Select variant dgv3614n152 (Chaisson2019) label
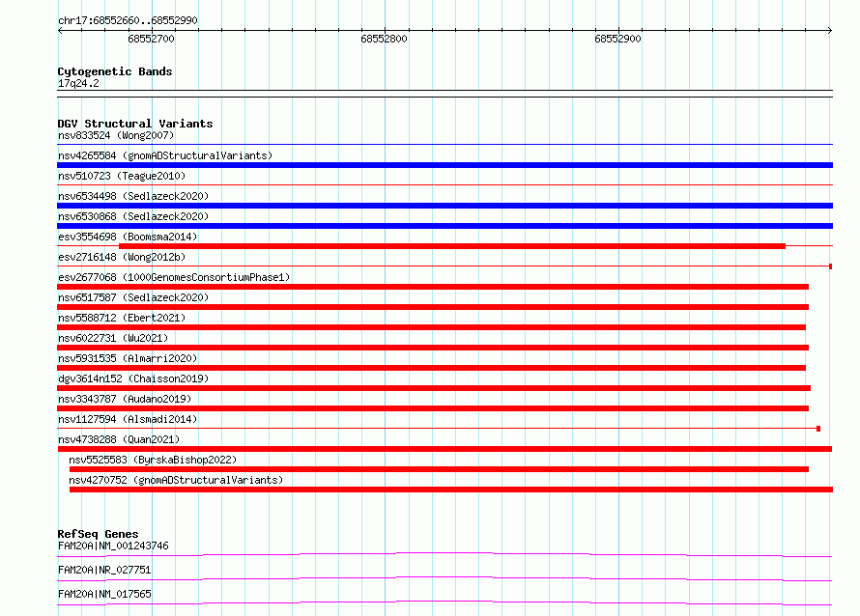The height and width of the screenshot is (616, 860). (133, 378)
